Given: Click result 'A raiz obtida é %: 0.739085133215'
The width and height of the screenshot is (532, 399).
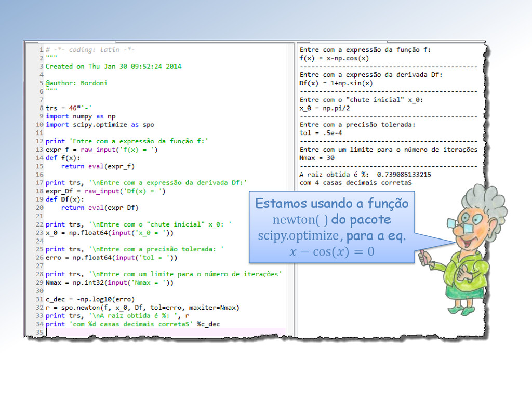Looking at the screenshot, I should coord(365,175).
